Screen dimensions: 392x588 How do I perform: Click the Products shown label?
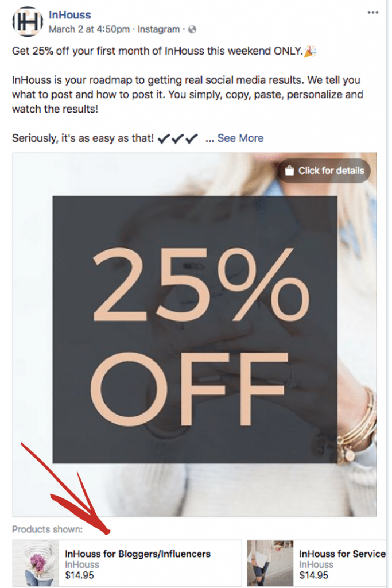47,529
